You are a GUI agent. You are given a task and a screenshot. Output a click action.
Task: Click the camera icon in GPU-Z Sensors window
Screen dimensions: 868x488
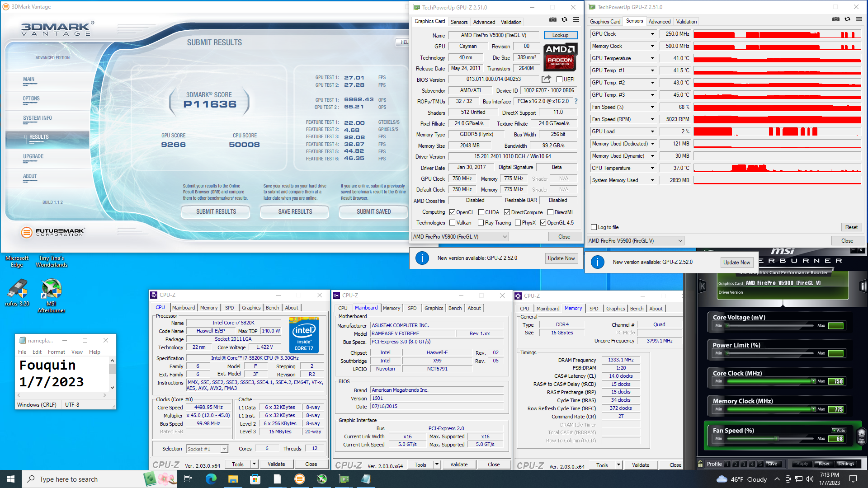click(x=835, y=19)
